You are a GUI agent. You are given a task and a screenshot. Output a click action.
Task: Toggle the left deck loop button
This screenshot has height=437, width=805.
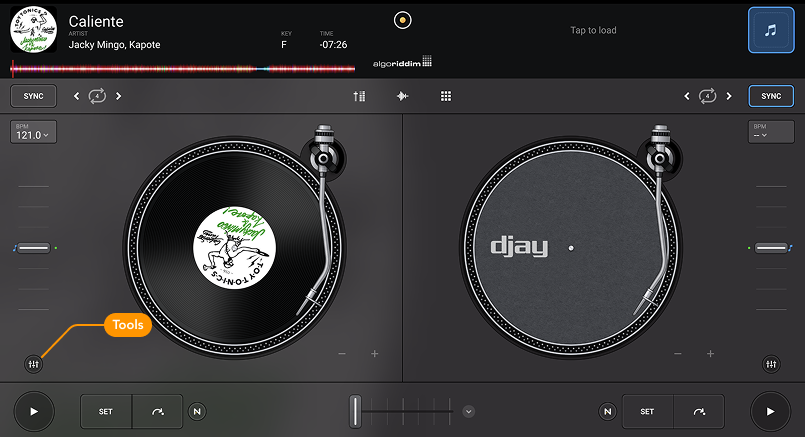97,96
